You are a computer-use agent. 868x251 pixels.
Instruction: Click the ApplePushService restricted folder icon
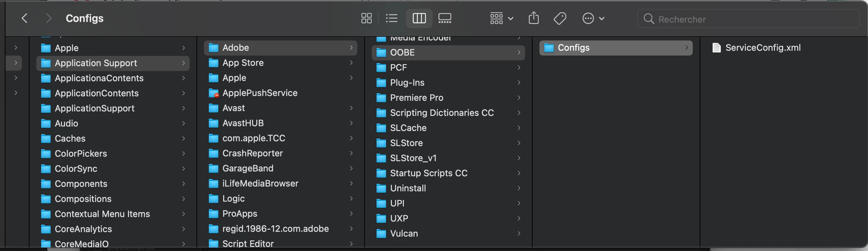click(214, 93)
